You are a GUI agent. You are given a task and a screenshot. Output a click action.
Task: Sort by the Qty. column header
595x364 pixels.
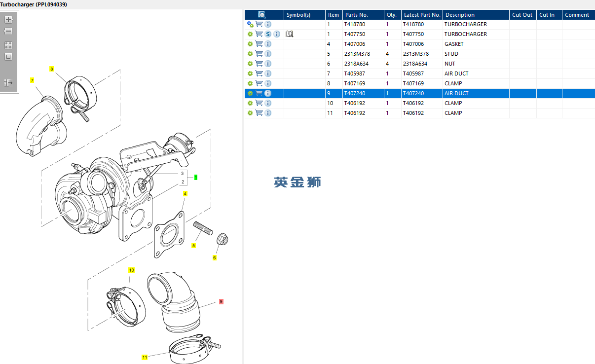(392, 15)
